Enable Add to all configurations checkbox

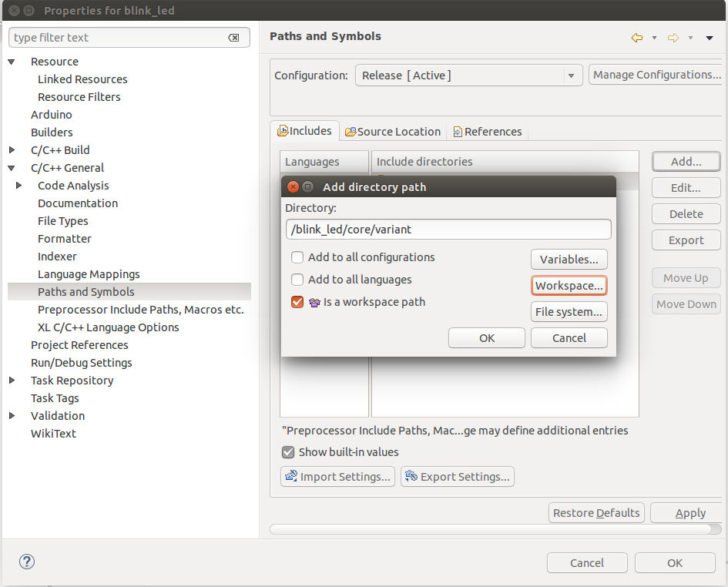(297, 257)
